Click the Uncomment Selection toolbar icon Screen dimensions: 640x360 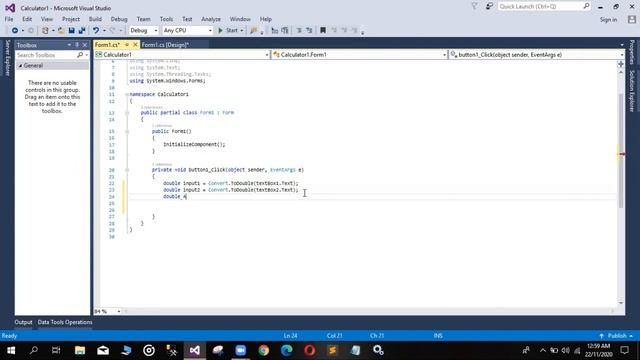pyautogui.click(x=285, y=31)
